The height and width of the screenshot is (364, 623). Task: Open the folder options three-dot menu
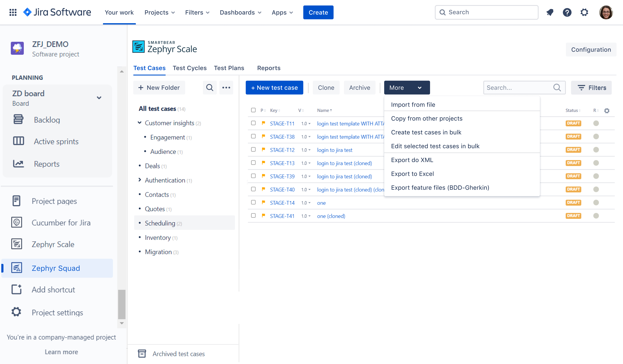pyautogui.click(x=226, y=88)
